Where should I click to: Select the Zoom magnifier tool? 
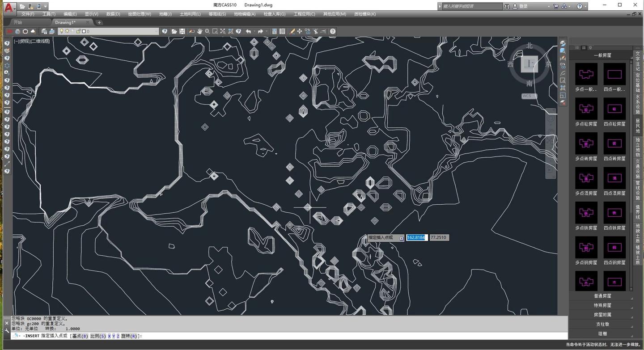(x=208, y=31)
